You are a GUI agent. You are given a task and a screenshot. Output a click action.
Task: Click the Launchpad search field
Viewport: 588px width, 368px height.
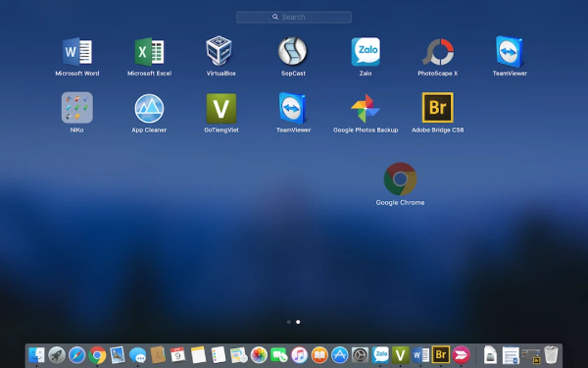[294, 17]
